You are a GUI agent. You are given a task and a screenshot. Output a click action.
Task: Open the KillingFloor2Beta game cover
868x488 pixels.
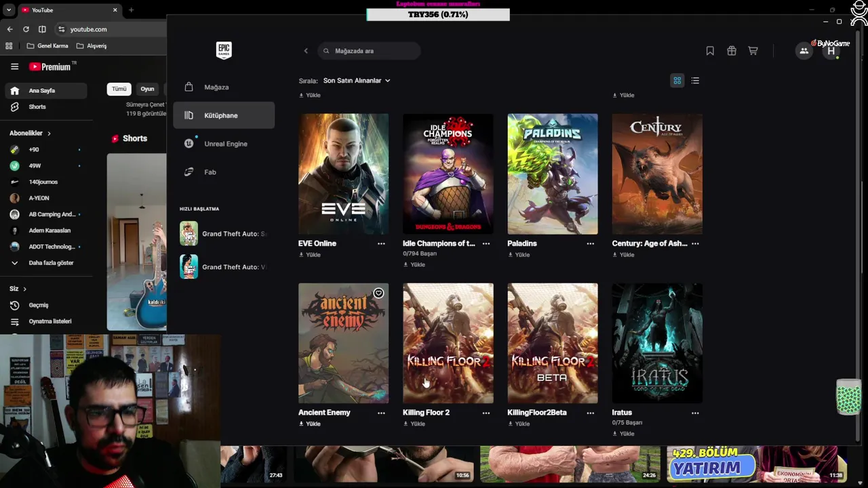[553, 343]
